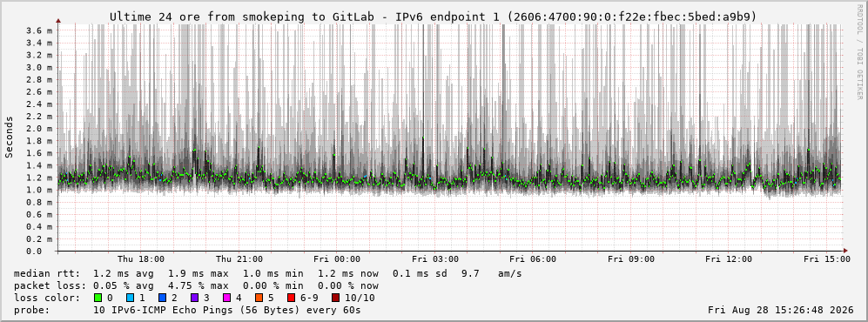Viewport: 868px width, 322px height.
Task: Click the green loss color 0 swatch
Action: tap(98, 298)
